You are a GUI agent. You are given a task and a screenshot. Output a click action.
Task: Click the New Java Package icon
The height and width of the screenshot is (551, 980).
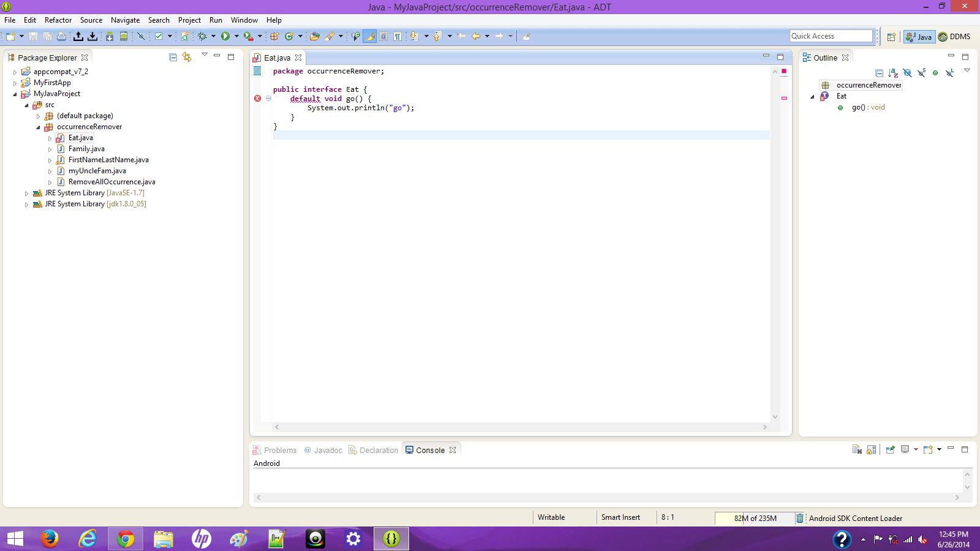point(274,36)
